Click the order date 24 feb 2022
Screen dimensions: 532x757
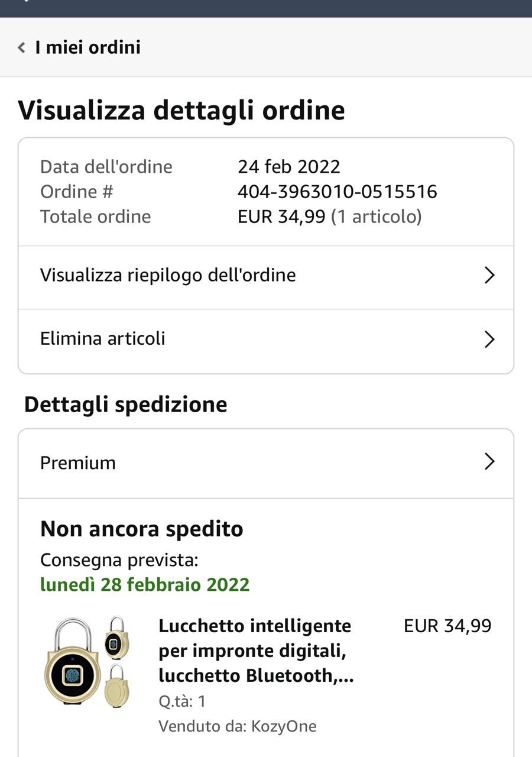click(x=288, y=167)
